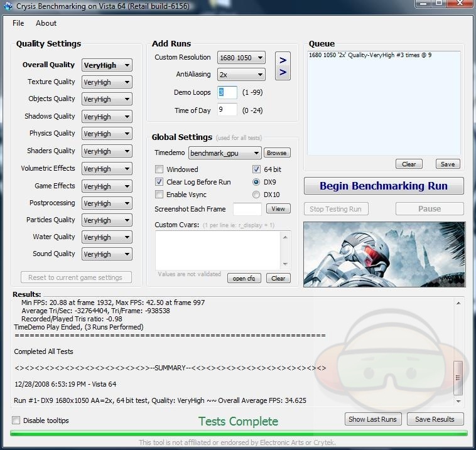
Task: Open the Overall Quality dropdown
Action: 107,65
